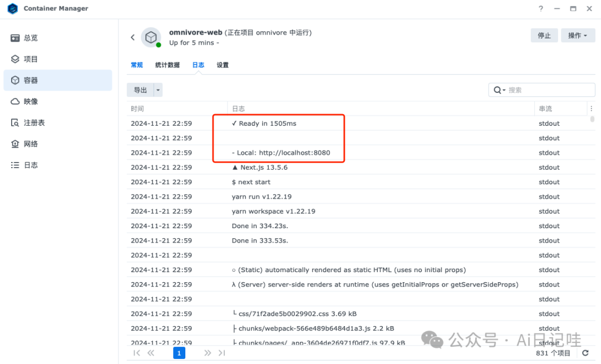Click the 日志 column header
This screenshot has height=364, width=601.
coord(381,109)
